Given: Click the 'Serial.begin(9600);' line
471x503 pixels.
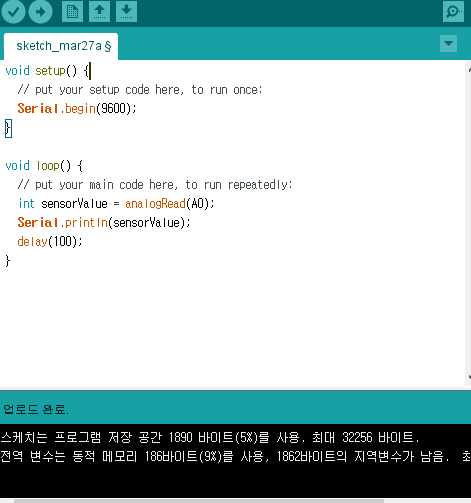Looking at the screenshot, I should (x=77, y=109).
